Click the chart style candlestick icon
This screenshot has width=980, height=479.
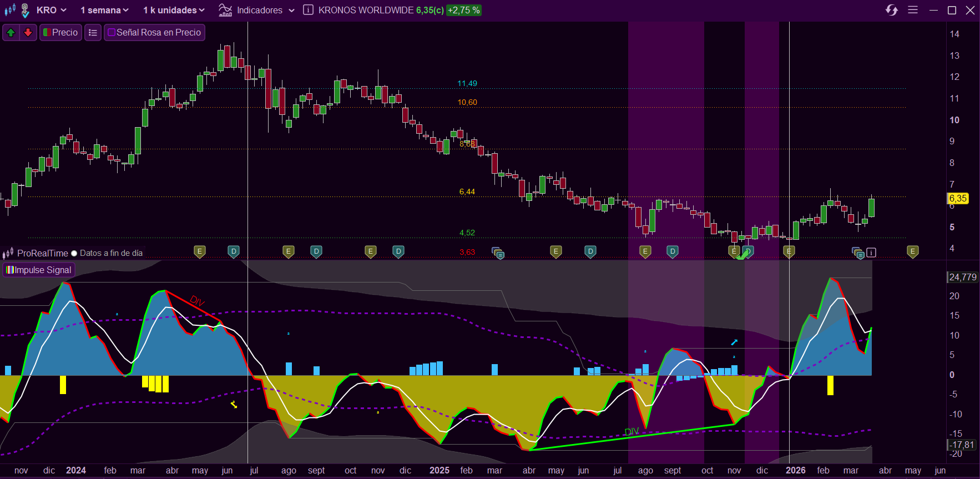[10, 10]
